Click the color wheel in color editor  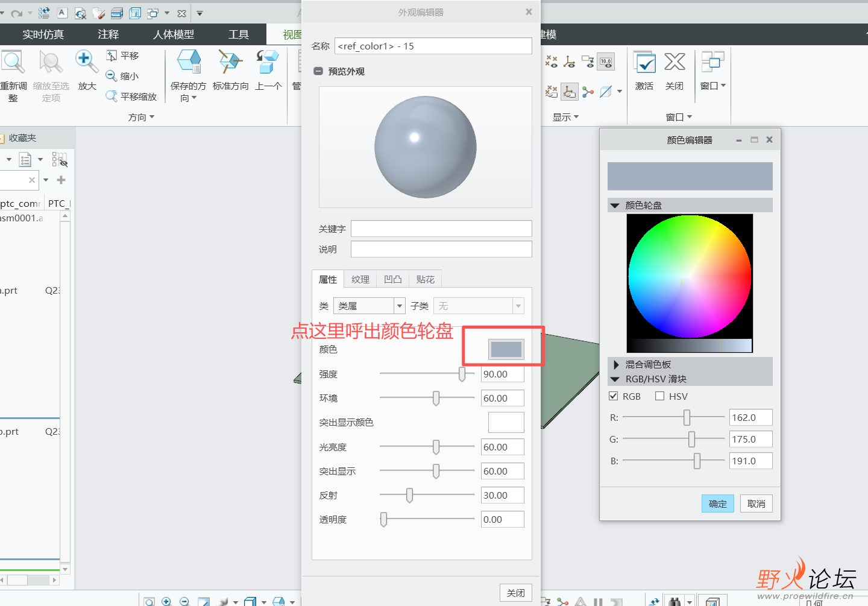690,276
